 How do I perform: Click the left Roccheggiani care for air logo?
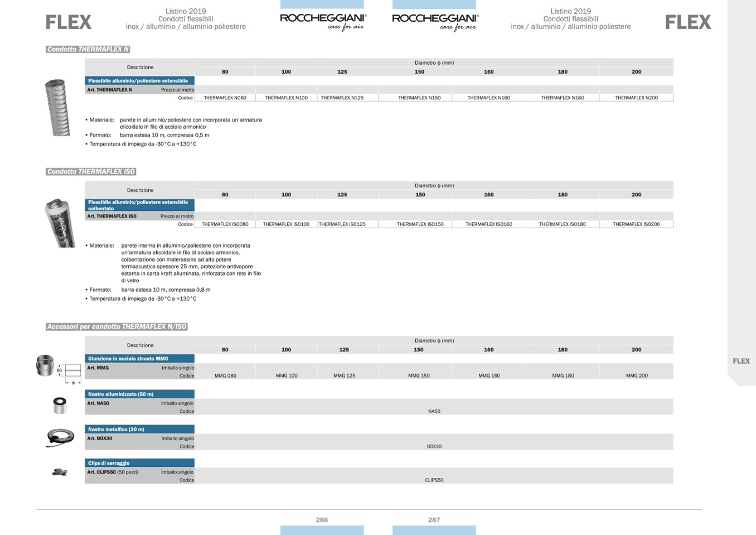(x=323, y=21)
